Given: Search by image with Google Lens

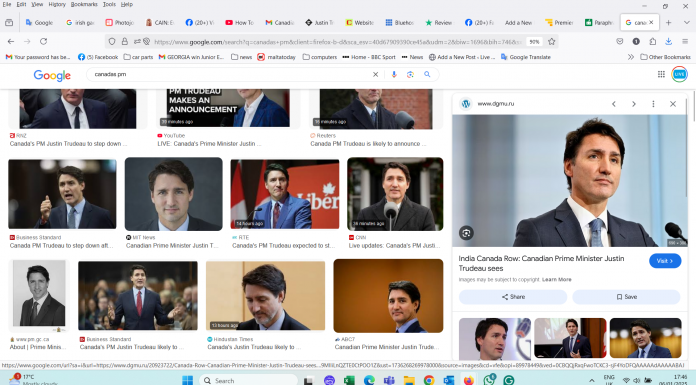Looking at the screenshot, I should 410,74.
